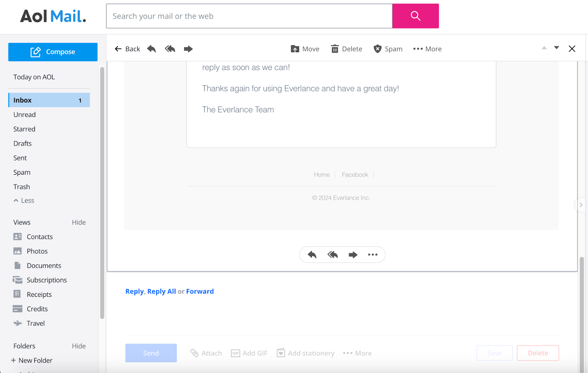The height and width of the screenshot is (373, 588).
Task: Click the magenta search magnifier button
Action: pyautogui.click(x=415, y=16)
